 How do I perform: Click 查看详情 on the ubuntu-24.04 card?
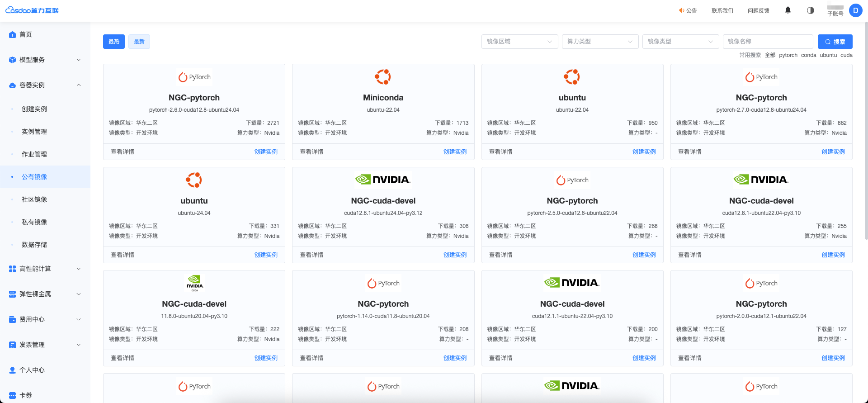click(x=123, y=255)
